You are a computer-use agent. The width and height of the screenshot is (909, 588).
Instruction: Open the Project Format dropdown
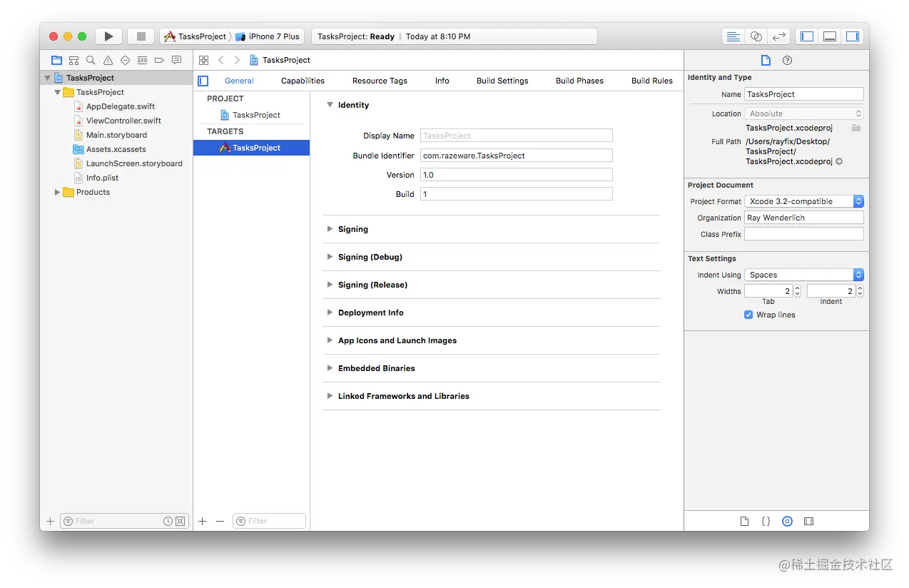point(804,201)
